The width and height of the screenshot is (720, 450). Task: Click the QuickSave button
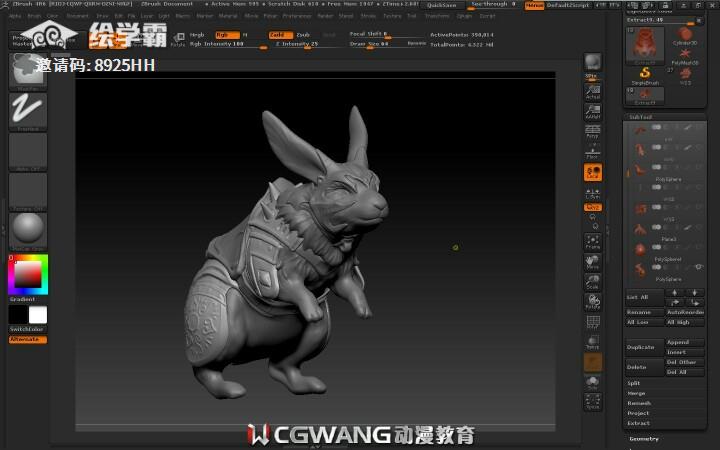(x=441, y=5)
